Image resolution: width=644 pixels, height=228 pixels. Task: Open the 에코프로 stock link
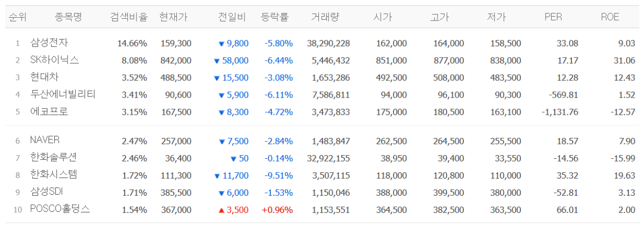tap(49, 112)
